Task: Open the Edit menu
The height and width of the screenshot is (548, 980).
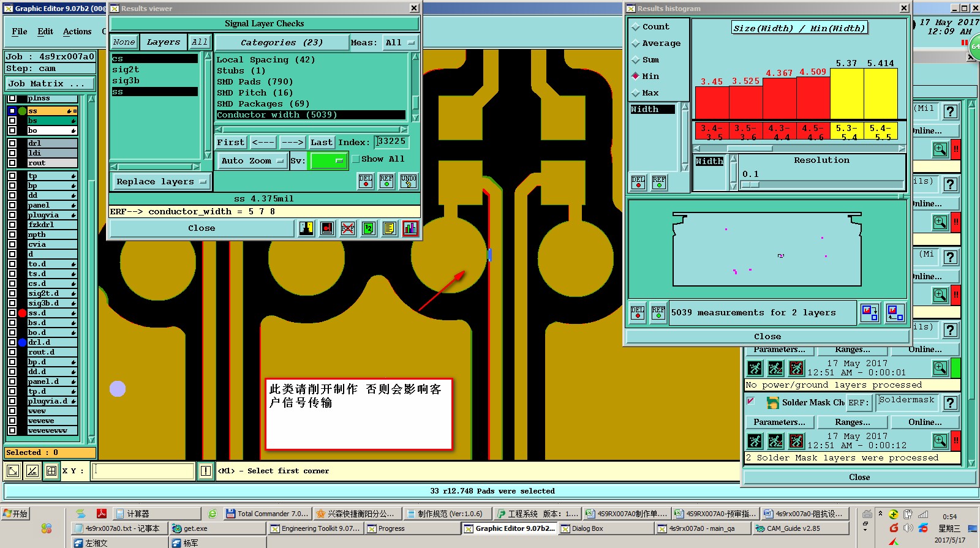Action: point(45,32)
